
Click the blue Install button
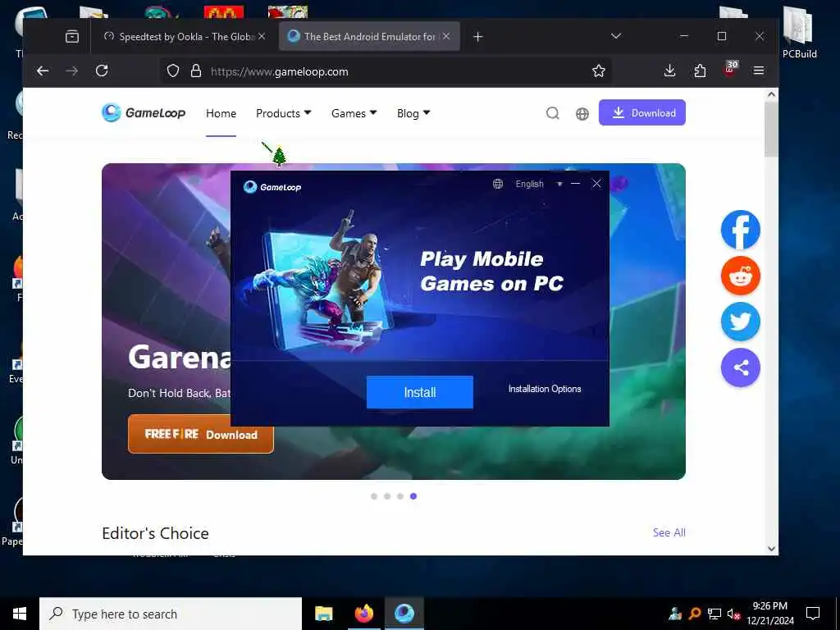[x=419, y=392]
